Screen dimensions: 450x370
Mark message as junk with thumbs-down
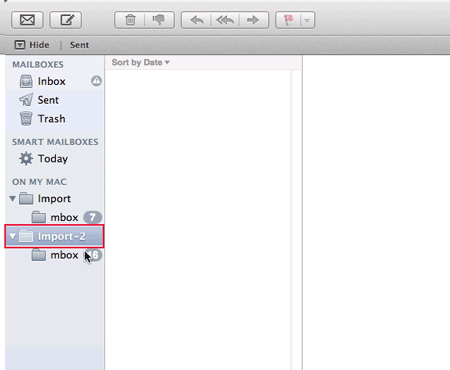159,20
